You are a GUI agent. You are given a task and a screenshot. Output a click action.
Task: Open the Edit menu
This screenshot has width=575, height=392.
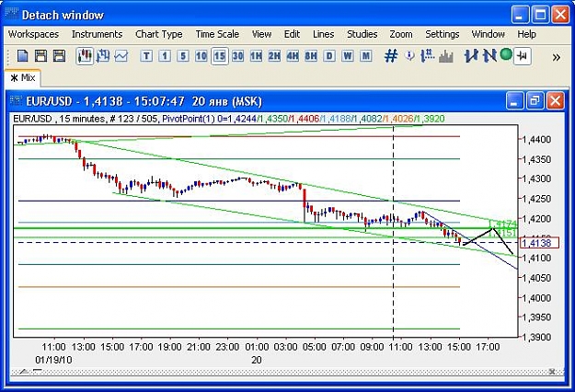click(292, 34)
